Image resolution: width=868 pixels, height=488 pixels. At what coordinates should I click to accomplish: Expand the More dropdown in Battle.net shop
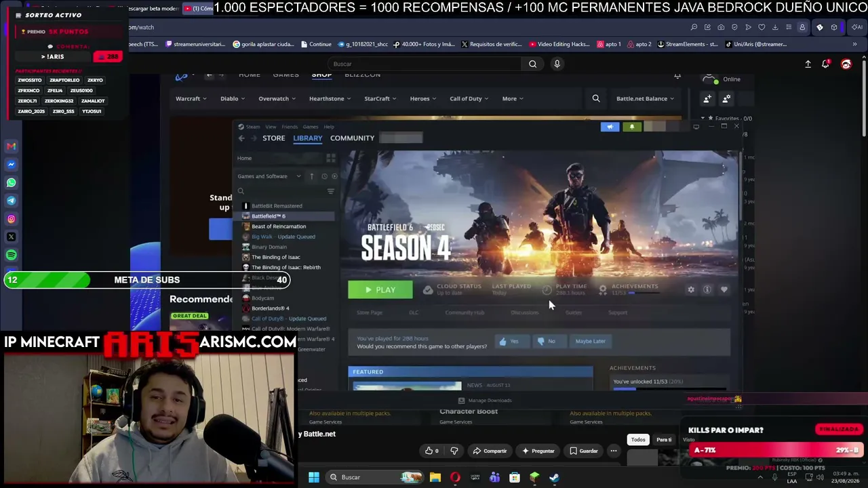pyautogui.click(x=513, y=99)
